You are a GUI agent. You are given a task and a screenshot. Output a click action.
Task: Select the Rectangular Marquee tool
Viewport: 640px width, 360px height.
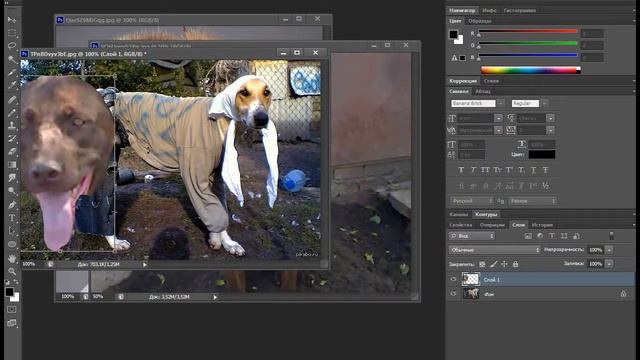click(12, 33)
